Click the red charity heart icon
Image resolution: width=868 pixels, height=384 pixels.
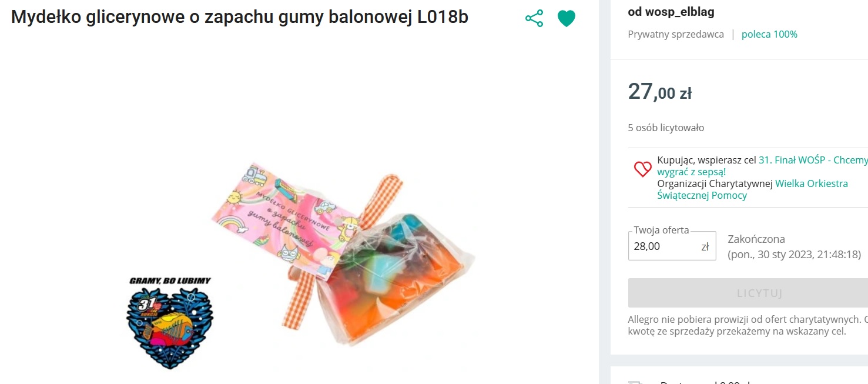pyautogui.click(x=643, y=169)
